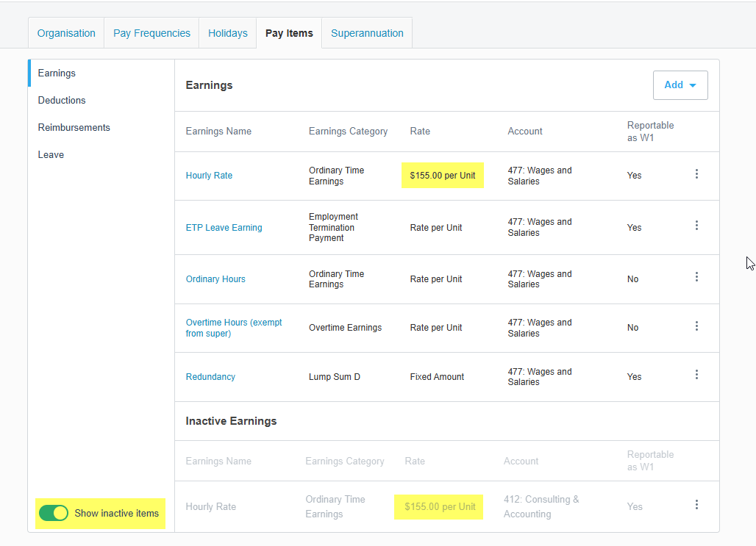Expand the Add dropdown button
The height and width of the screenshot is (546, 756).
pos(680,85)
